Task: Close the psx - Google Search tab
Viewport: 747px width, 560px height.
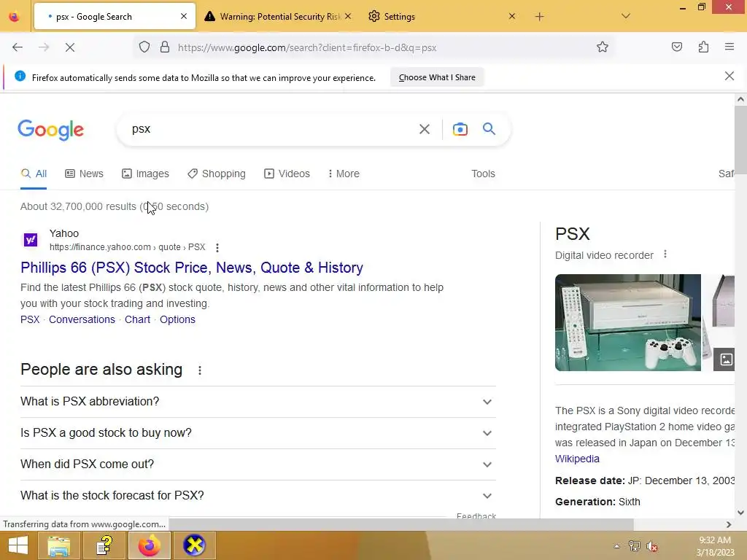Action: 184,16
